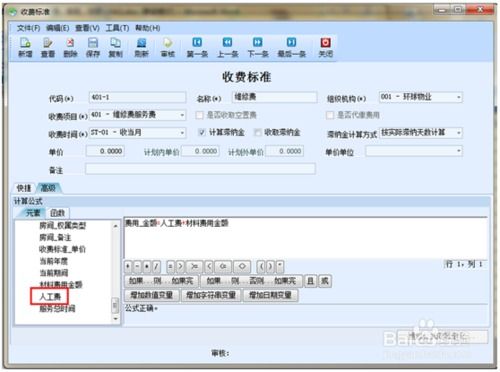The width and height of the screenshot is (500, 372).
Task: Toggle the 收取滞纳金 checkbox
Action: (x=257, y=133)
